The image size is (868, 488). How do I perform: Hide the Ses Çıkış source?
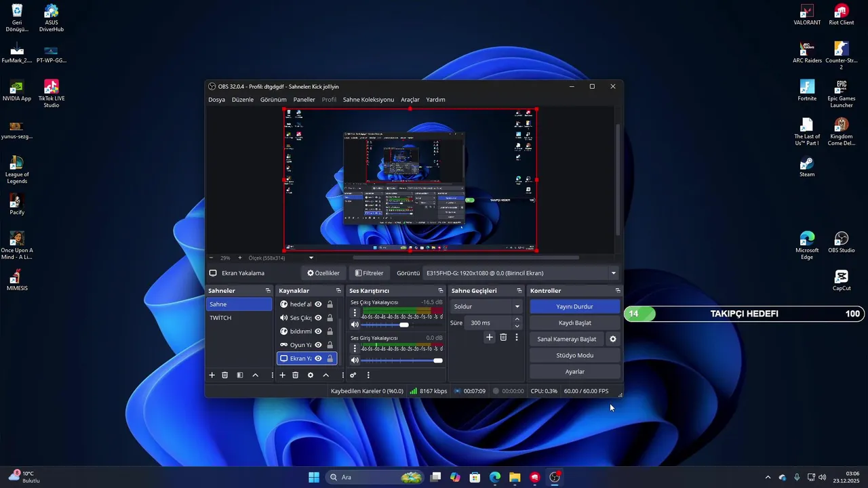pyautogui.click(x=318, y=318)
